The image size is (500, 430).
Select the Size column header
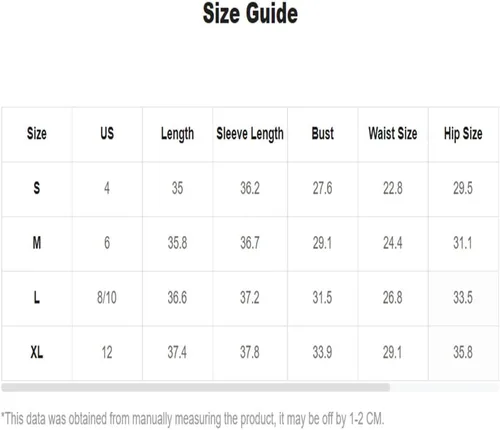37,134
